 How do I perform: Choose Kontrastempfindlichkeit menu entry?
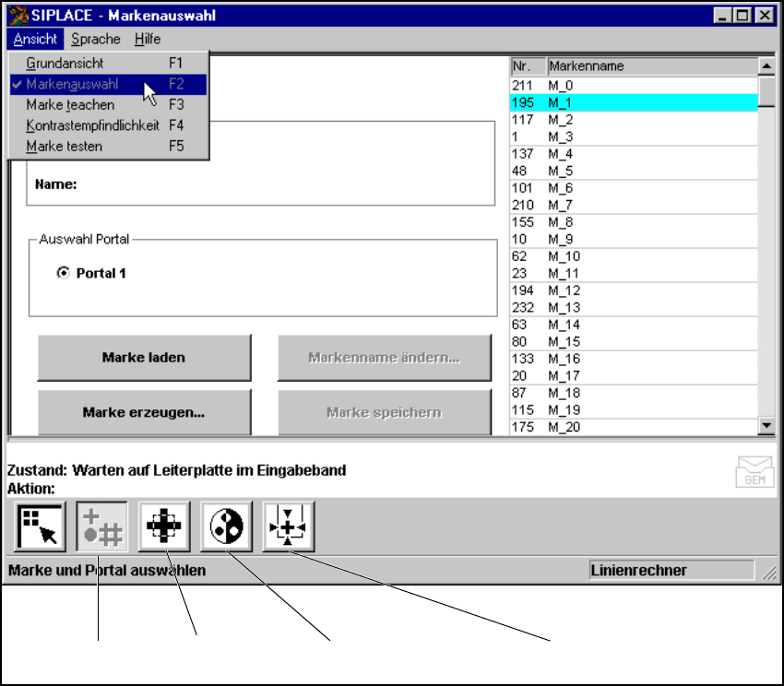(x=108, y=125)
